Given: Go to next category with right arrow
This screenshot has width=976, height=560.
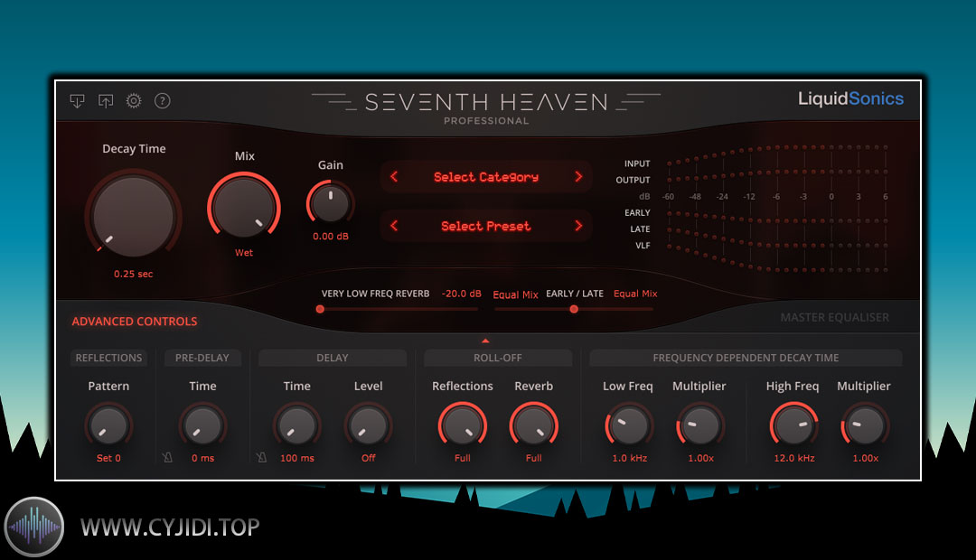Looking at the screenshot, I should click(x=578, y=177).
